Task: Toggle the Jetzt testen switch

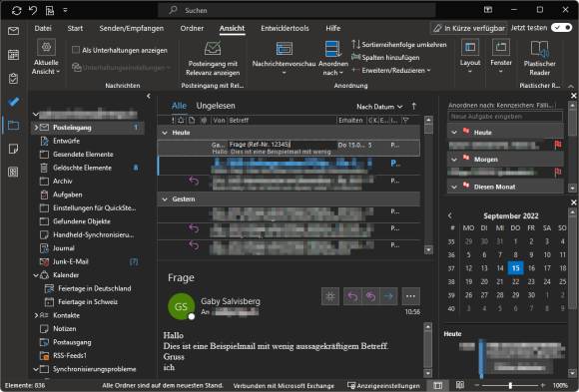Action: pos(561,28)
